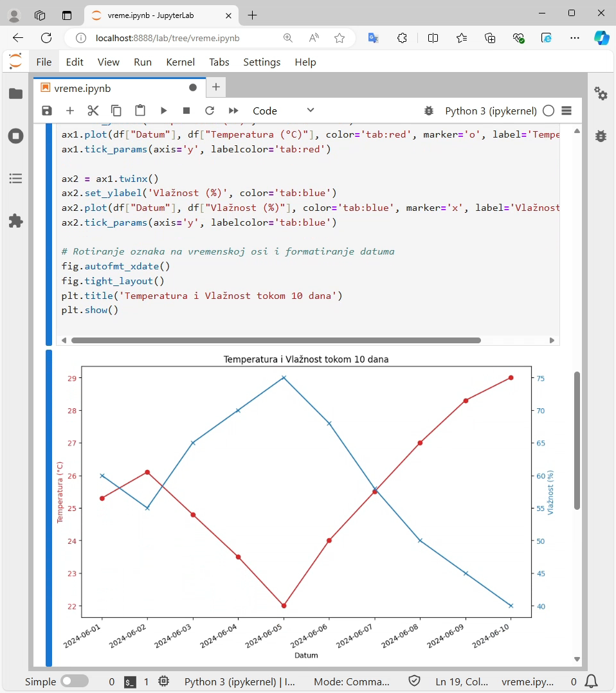This screenshot has width=616, height=693.
Task: Insert a new cell below with plus icon
Action: tap(70, 111)
